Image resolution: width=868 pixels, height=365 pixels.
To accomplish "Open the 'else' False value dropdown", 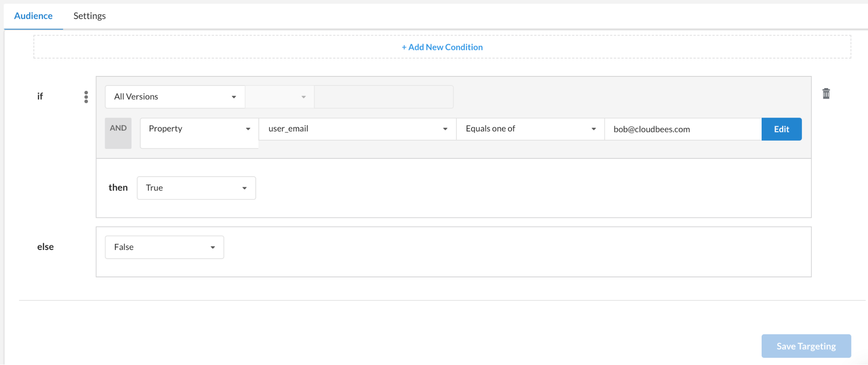I will 165,247.
